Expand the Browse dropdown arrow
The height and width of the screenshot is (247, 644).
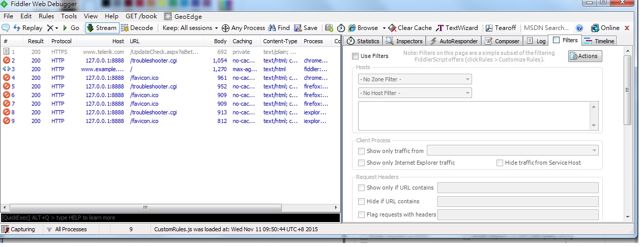(x=384, y=28)
